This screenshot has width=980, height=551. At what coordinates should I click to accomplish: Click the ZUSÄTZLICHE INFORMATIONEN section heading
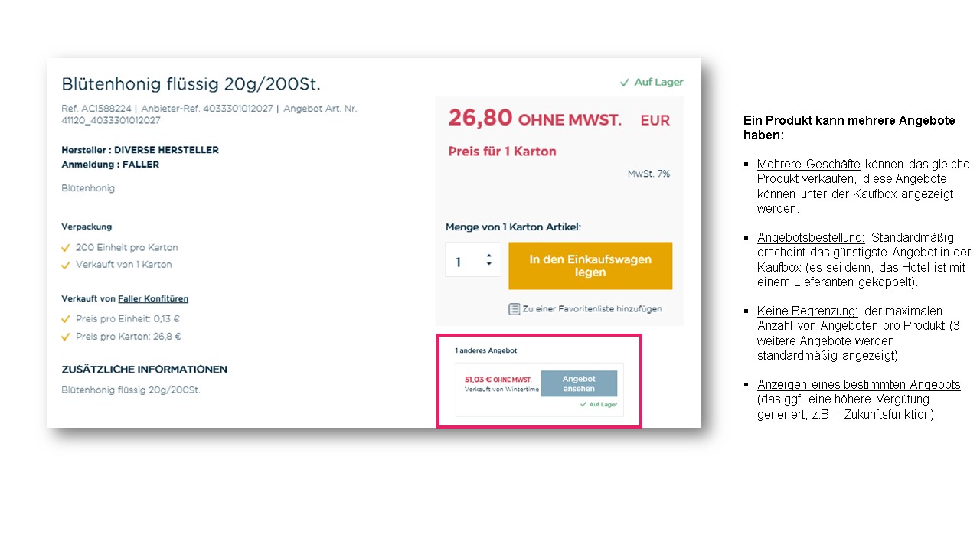pyautogui.click(x=144, y=370)
